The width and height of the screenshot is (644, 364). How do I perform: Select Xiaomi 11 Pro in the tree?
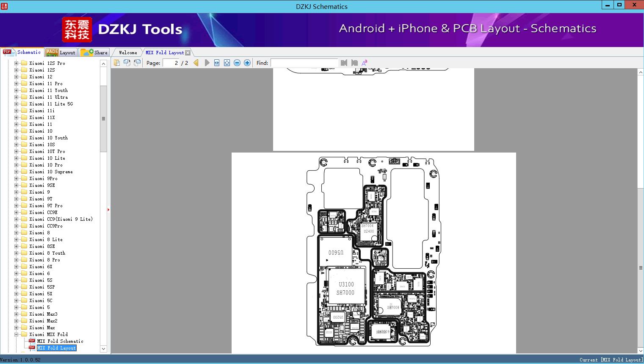46,83
